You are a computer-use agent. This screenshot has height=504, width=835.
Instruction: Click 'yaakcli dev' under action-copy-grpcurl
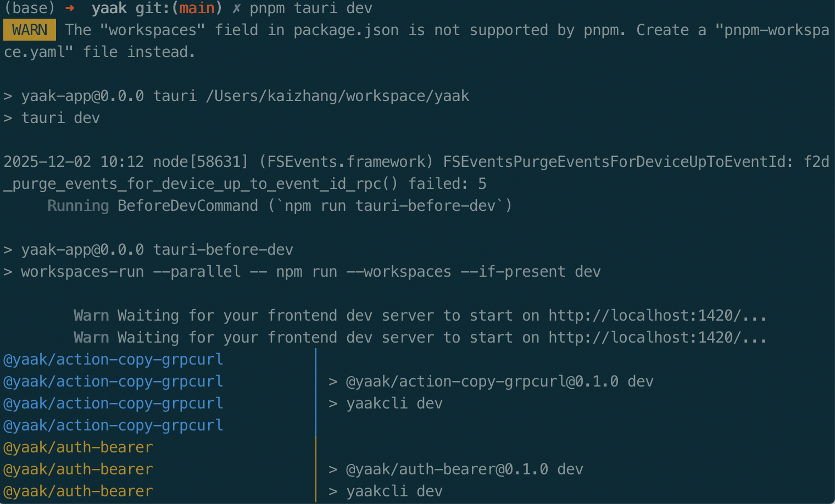pyautogui.click(x=394, y=404)
